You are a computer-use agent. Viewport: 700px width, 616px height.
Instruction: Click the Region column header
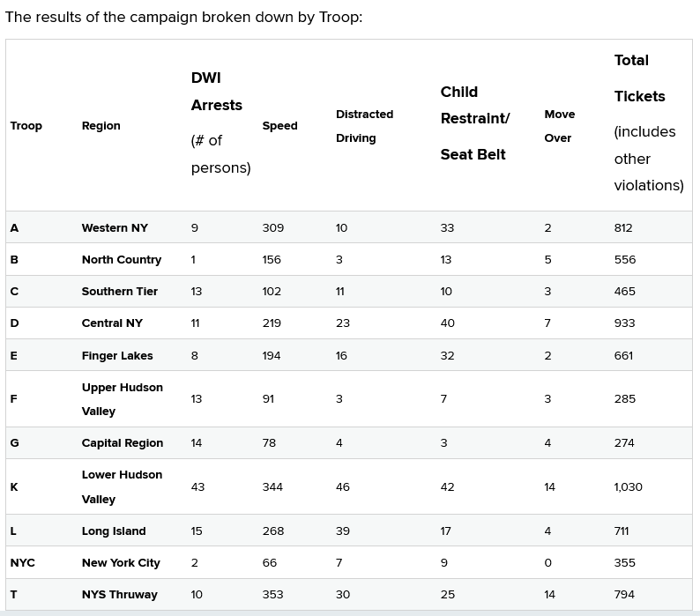point(101,126)
